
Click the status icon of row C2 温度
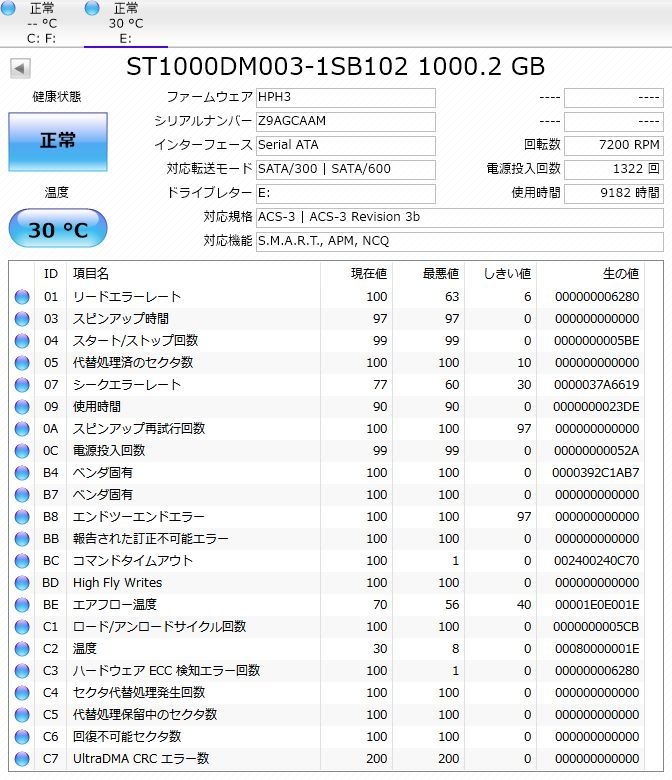tap(22, 649)
